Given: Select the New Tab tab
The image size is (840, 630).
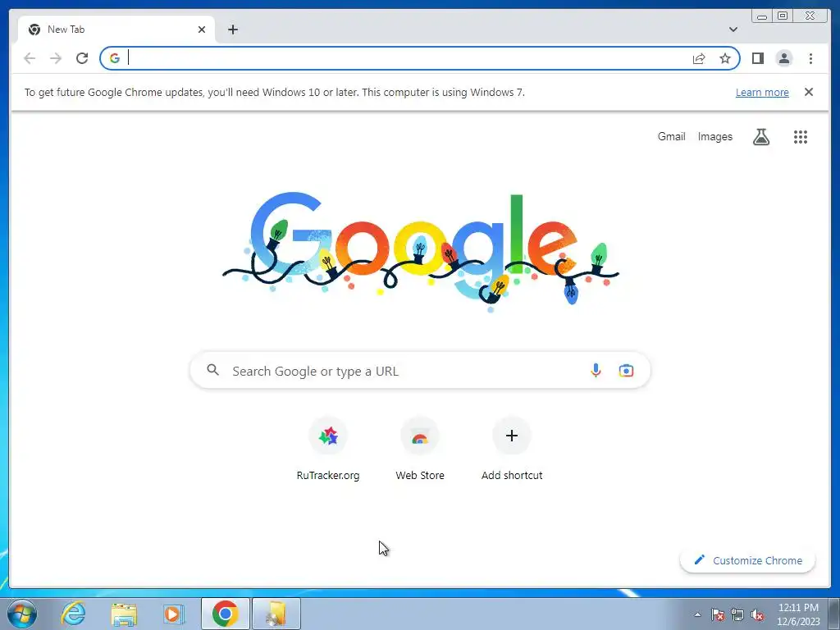Looking at the screenshot, I should tap(116, 30).
